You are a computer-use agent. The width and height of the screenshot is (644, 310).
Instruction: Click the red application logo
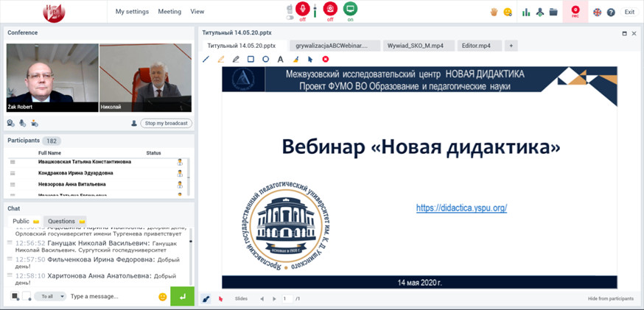[55, 12]
